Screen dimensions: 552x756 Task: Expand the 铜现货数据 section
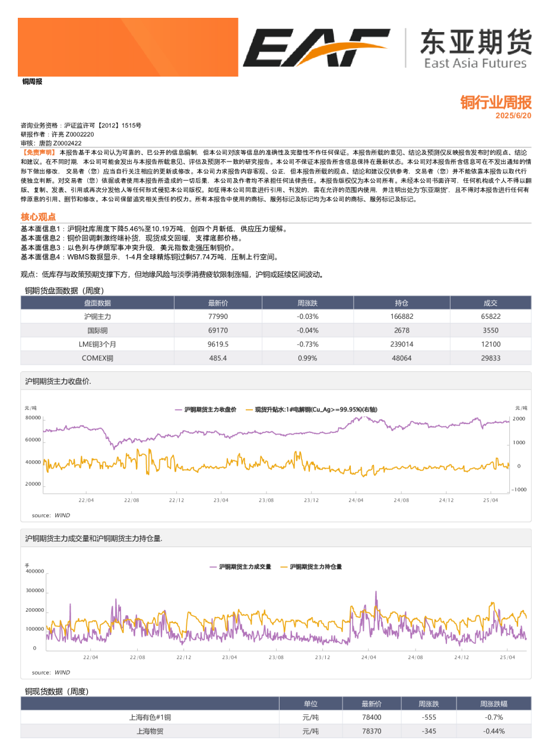[53, 692]
